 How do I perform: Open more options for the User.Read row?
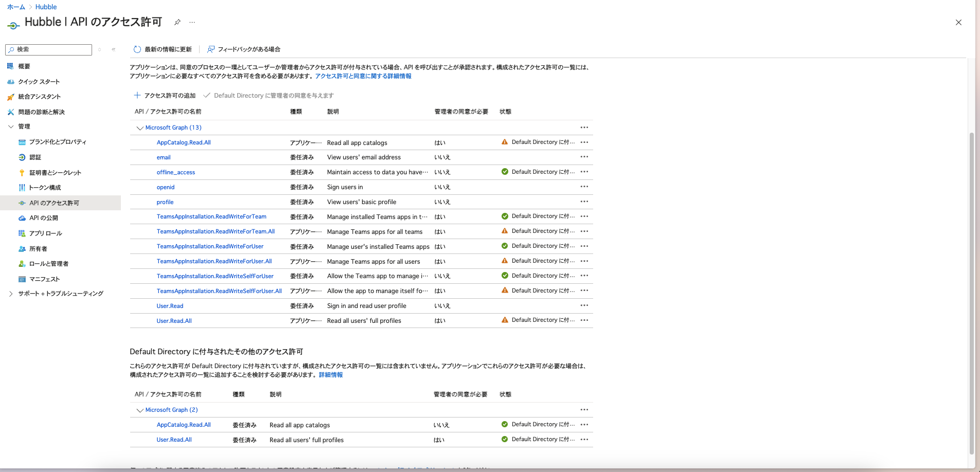click(x=584, y=305)
